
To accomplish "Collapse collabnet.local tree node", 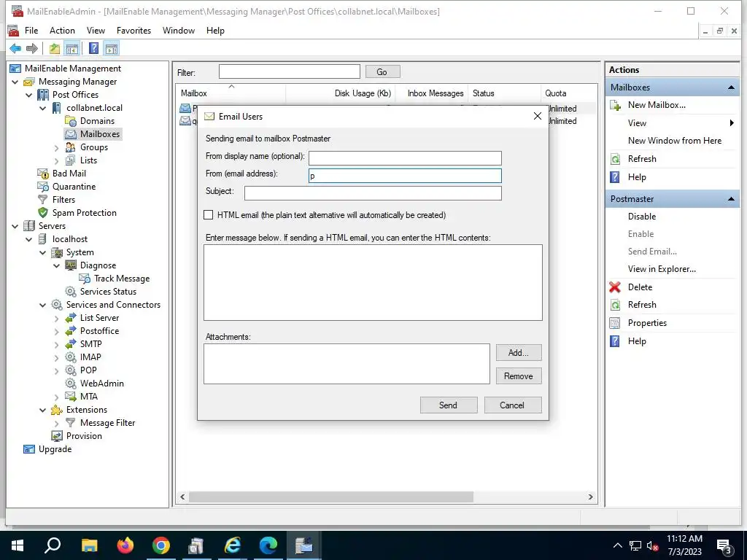I will 43,108.
